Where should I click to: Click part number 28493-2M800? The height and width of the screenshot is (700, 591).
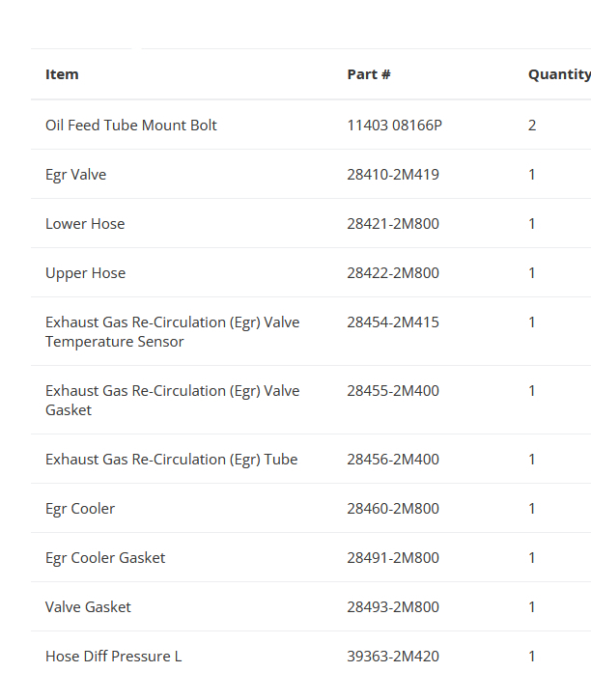point(393,607)
